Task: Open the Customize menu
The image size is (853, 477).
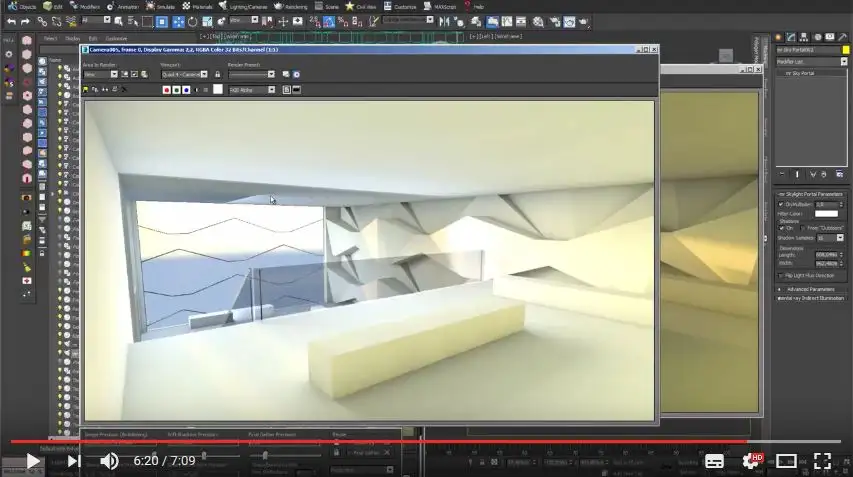Action: [x=400, y=7]
